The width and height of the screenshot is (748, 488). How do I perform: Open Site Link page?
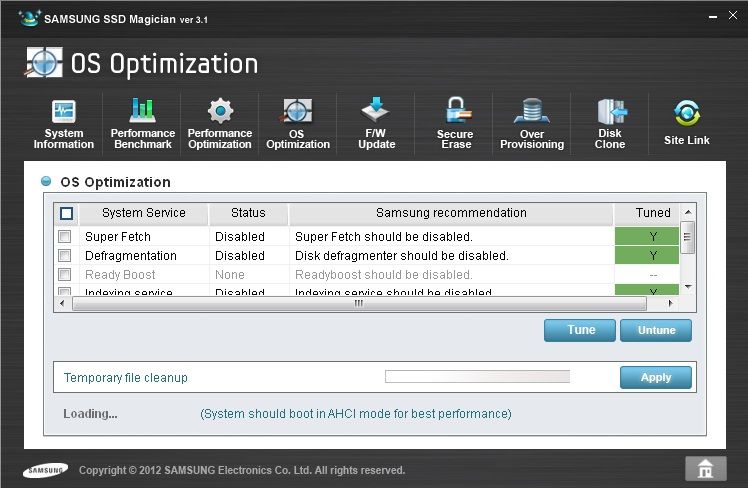(686, 123)
